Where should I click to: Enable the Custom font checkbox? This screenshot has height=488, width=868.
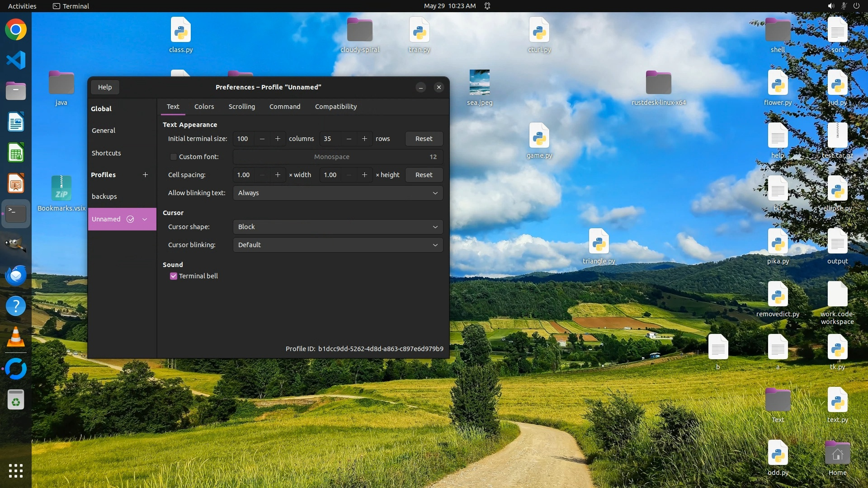[x=173, y=157]
